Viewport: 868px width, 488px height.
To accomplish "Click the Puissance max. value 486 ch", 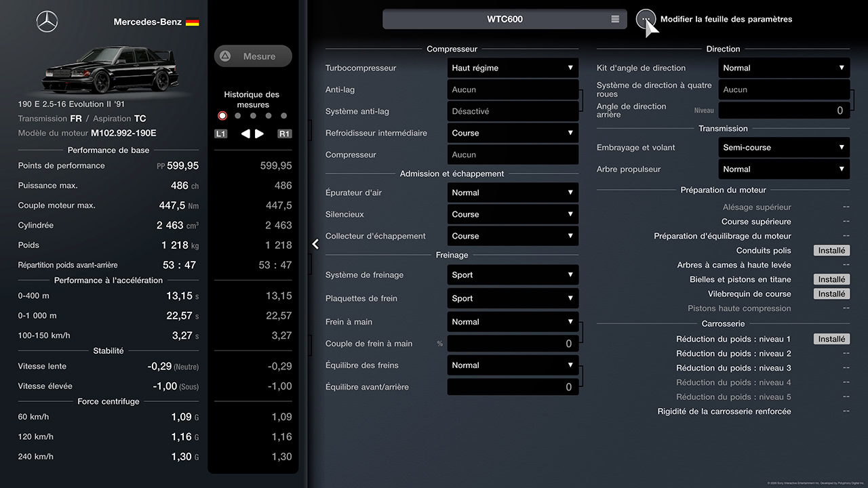I will [184, 185].
